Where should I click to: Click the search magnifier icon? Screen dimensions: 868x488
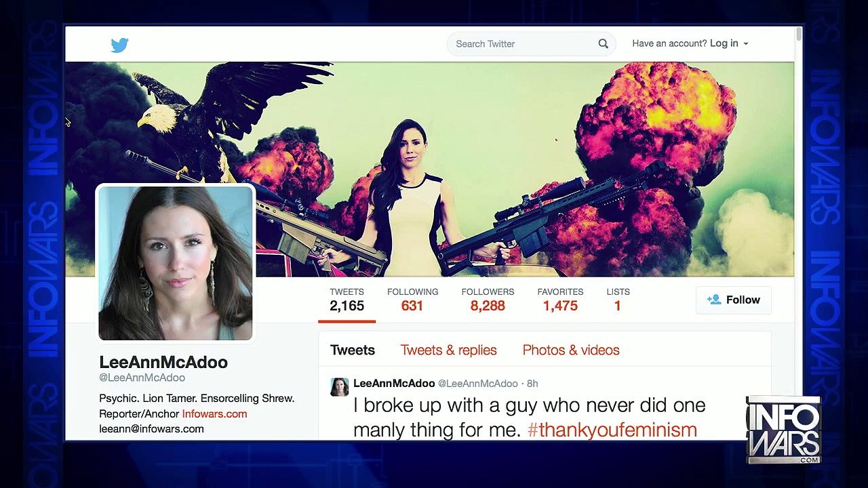pos(603,44)
